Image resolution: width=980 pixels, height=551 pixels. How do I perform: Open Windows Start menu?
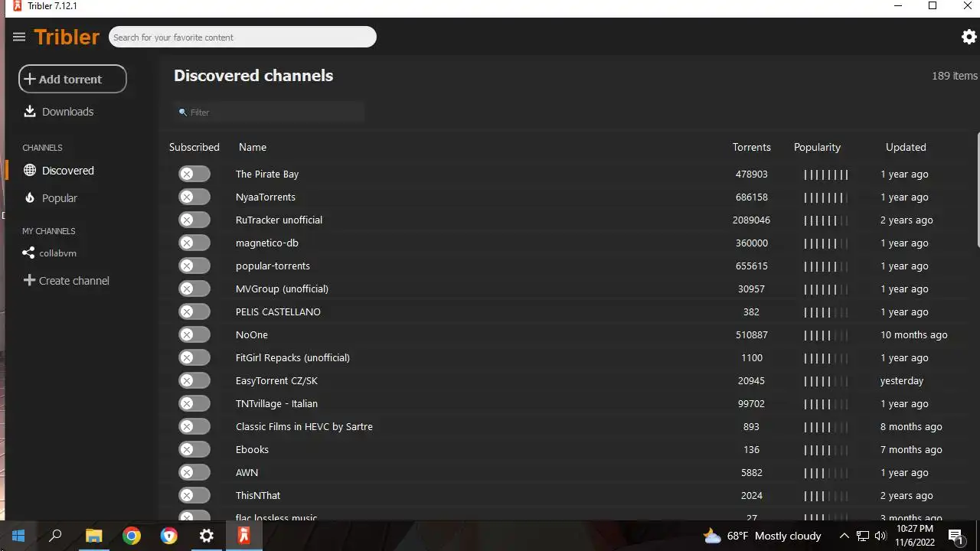click(x=18, y=536)
